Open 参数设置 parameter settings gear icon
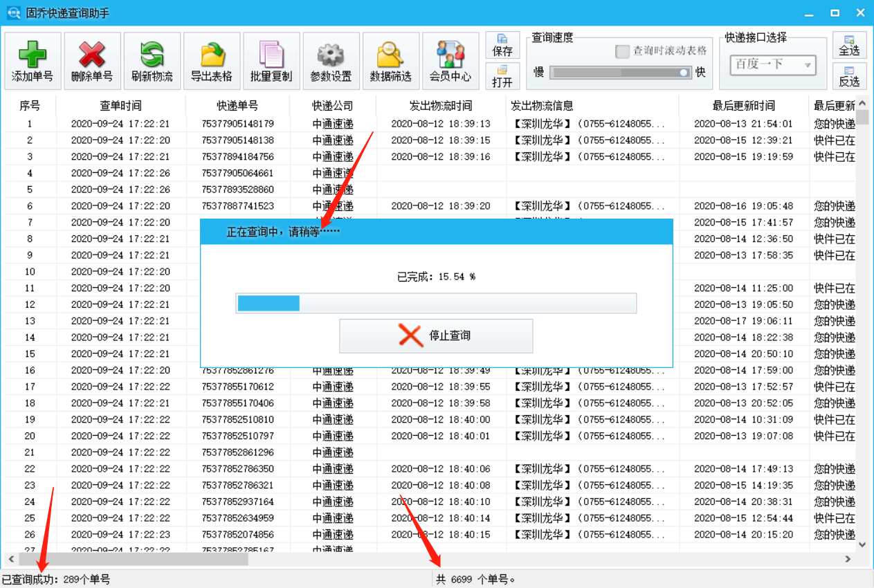Viewport: 874px width, 588px height. [331, 61]
